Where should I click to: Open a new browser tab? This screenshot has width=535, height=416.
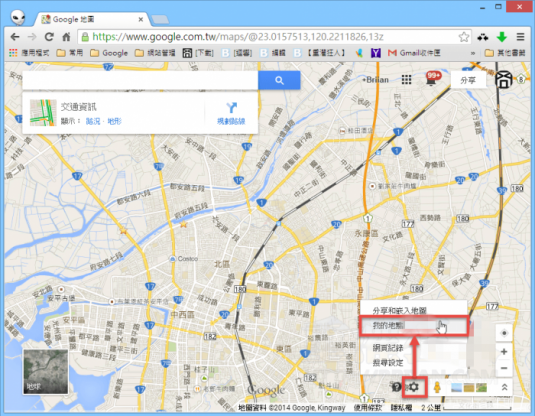160,20
